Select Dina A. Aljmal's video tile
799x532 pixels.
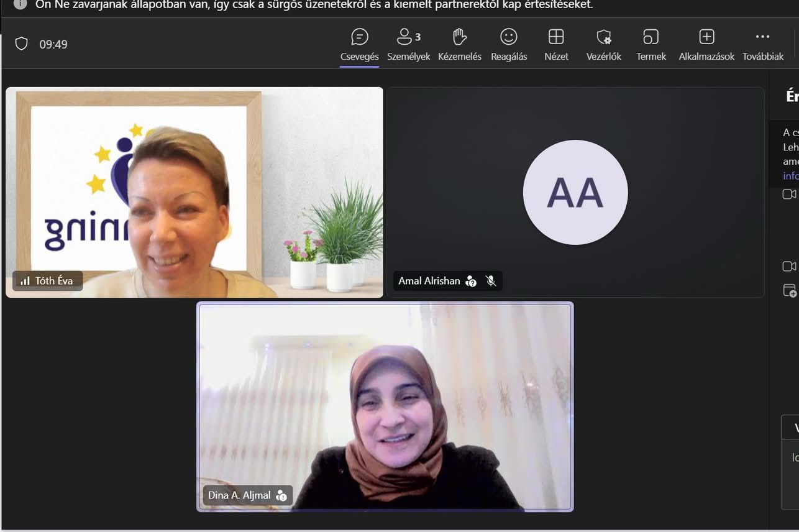(385, 406)
